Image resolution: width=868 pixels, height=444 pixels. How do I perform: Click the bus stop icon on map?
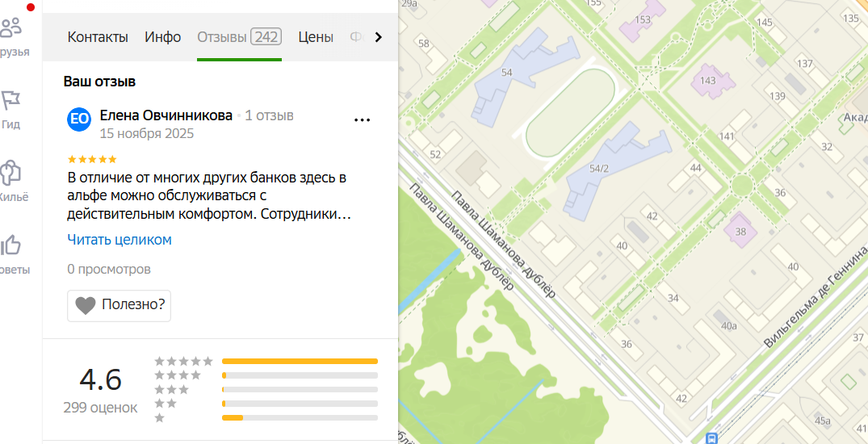[x=711, y=438]
